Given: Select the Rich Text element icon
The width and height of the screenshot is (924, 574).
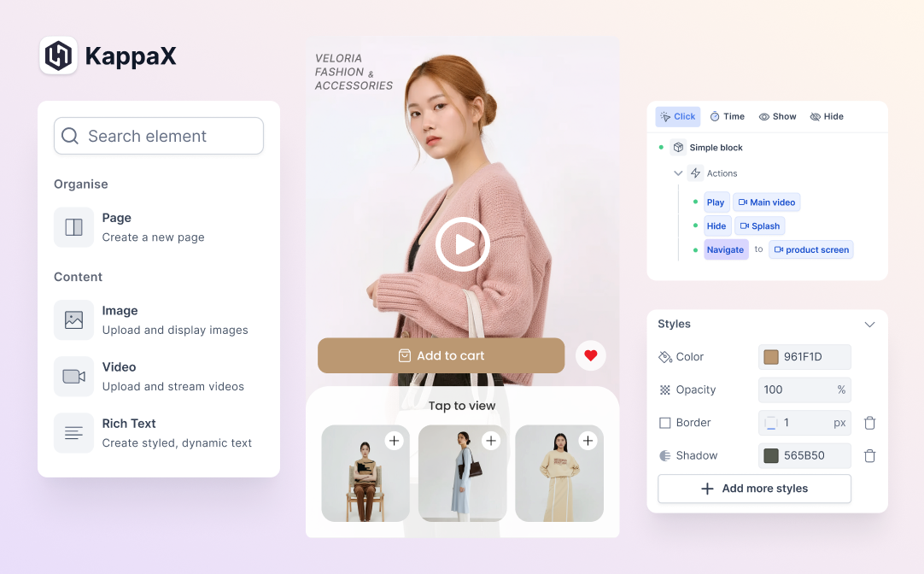Looking at the screenshot, I should [73, 433].
